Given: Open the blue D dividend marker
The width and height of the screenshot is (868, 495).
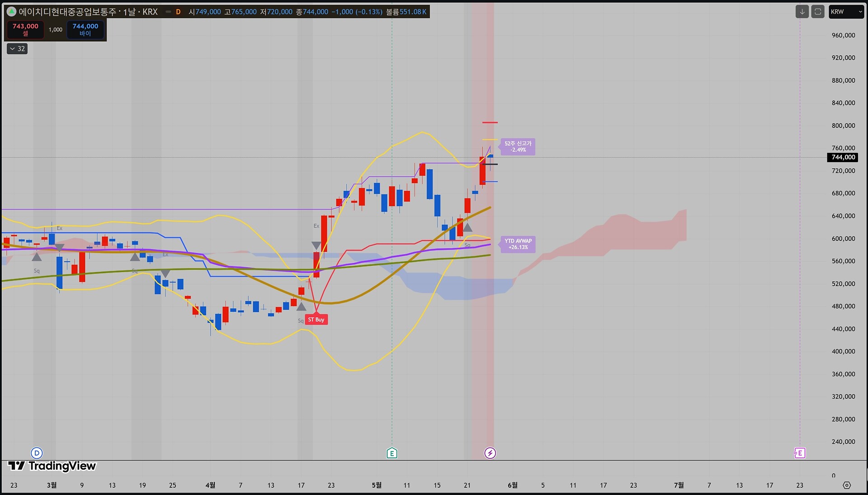Looking at the screenshot, I should click(37, 453).
